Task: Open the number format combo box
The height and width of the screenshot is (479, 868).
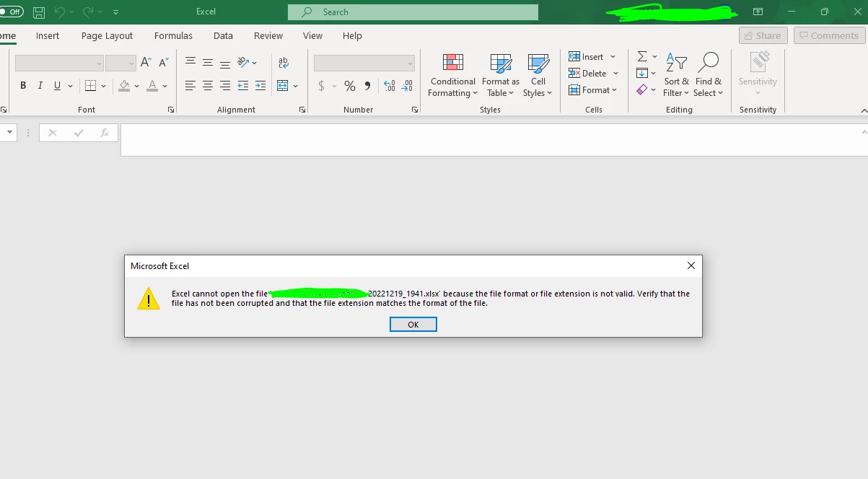Action: click(364, 63)
